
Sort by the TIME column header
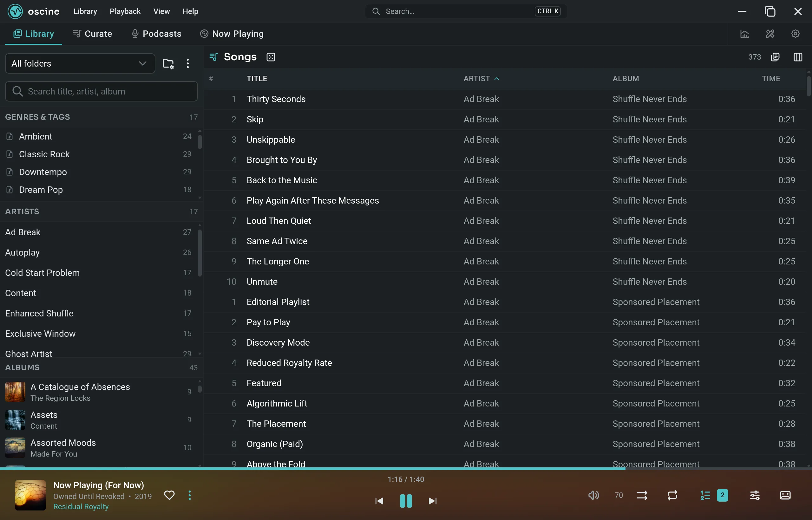pyautogui.click(x=771, y=79)
